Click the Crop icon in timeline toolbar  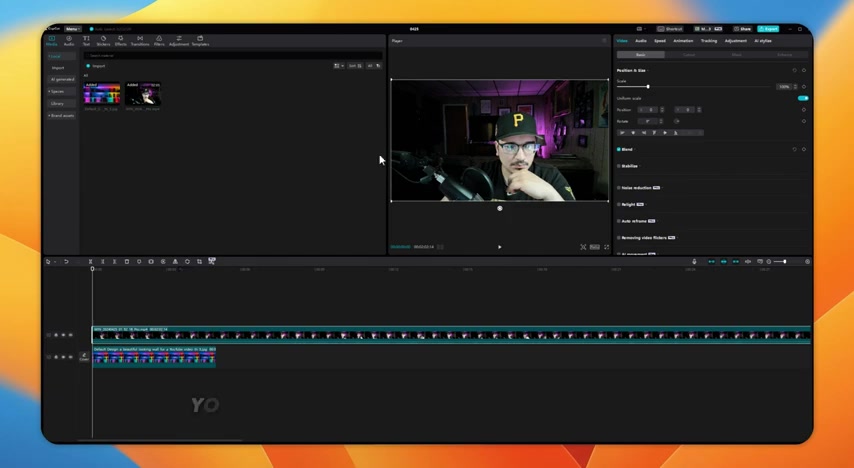[199, 262]
